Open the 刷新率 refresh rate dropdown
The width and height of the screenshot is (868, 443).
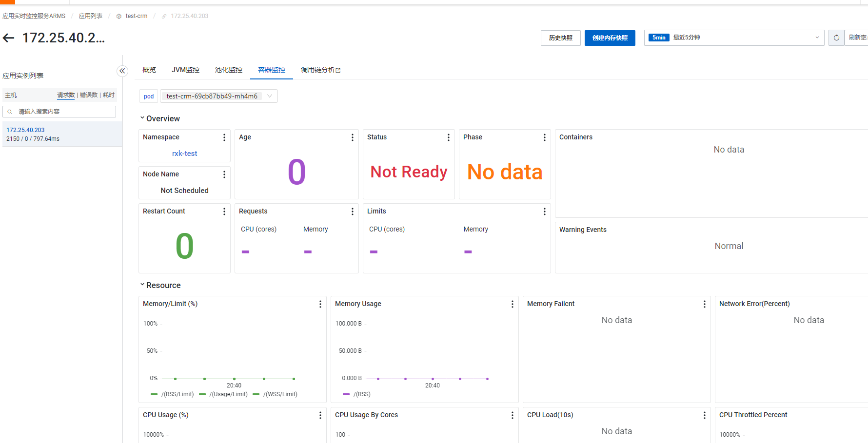pos(857,38)
